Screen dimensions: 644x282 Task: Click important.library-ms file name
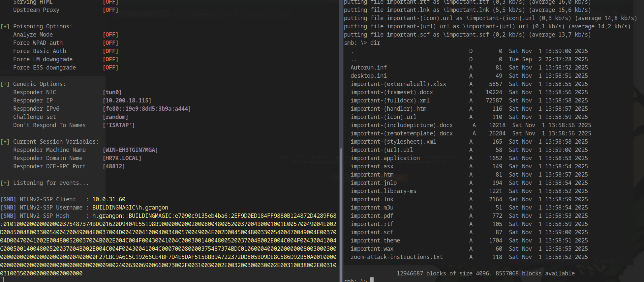[x=383, y=191]
